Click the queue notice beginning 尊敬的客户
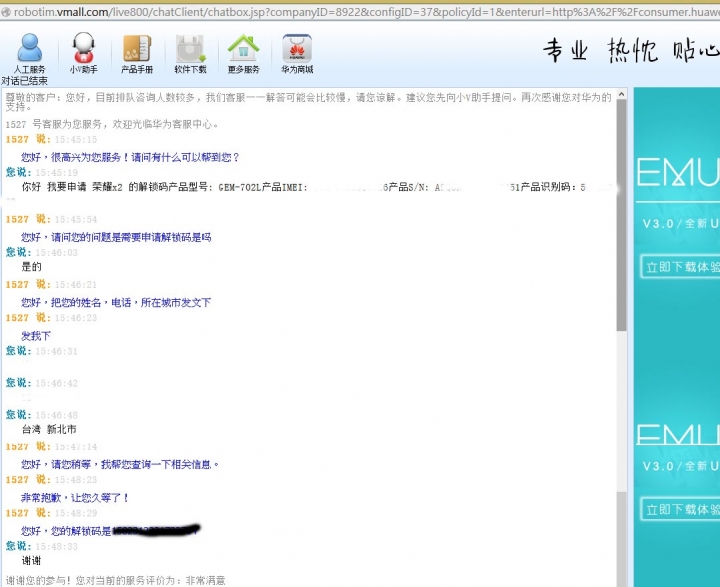720x587 pixels. point(309,102)
